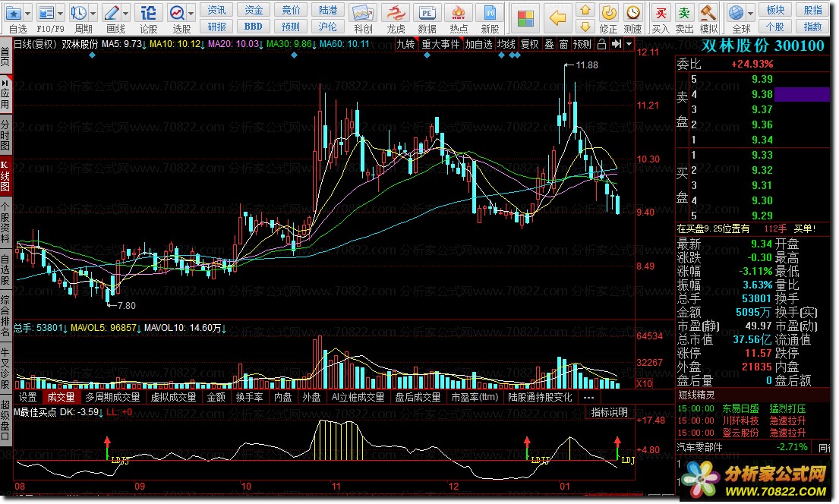Click the yellow down arrow icon

click(x=585, y=27)
